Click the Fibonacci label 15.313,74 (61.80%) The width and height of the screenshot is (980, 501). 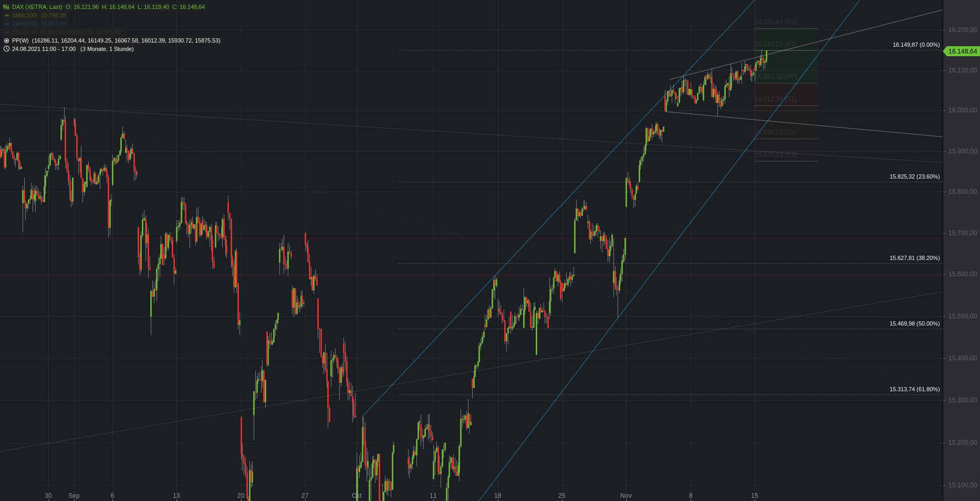tap(914, 389)
